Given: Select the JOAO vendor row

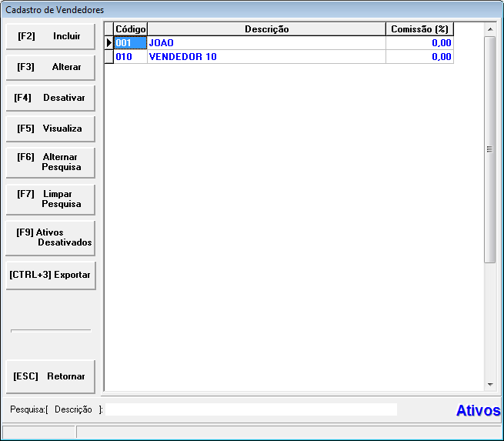Looking at the screenshot, I should tap(266, 43).
